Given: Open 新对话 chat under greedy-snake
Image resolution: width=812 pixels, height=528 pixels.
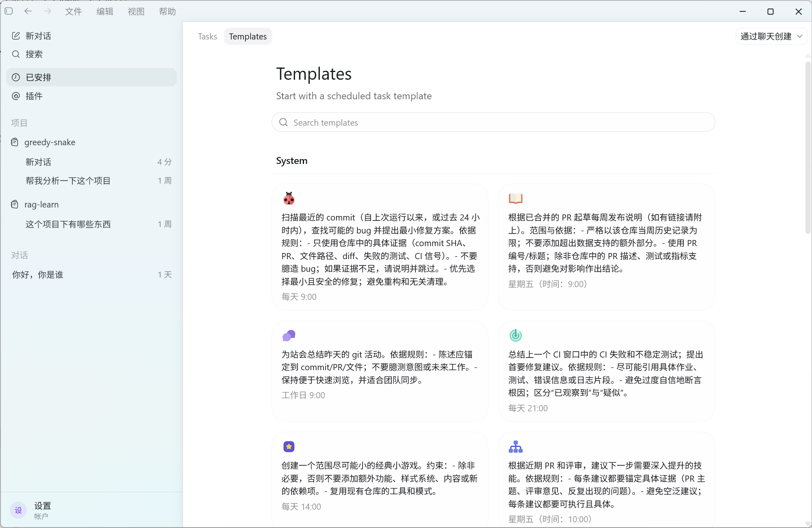Looking at the screenshot, I should pyautogui.click(x=91, y=162).
